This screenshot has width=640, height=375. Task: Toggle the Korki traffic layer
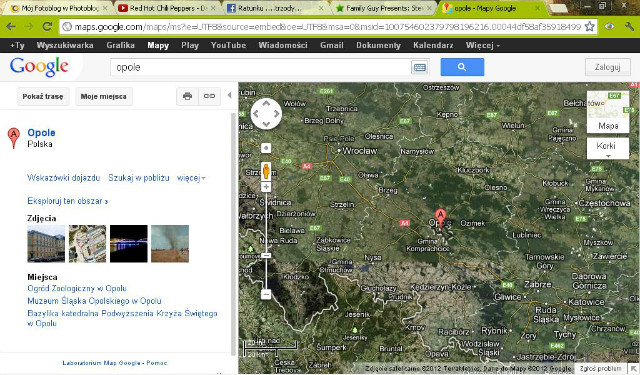point(608,148)
